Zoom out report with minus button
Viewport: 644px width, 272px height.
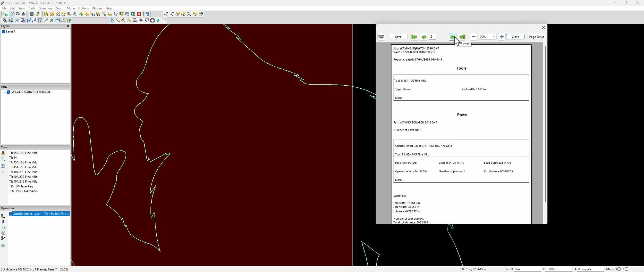(473, 37)
